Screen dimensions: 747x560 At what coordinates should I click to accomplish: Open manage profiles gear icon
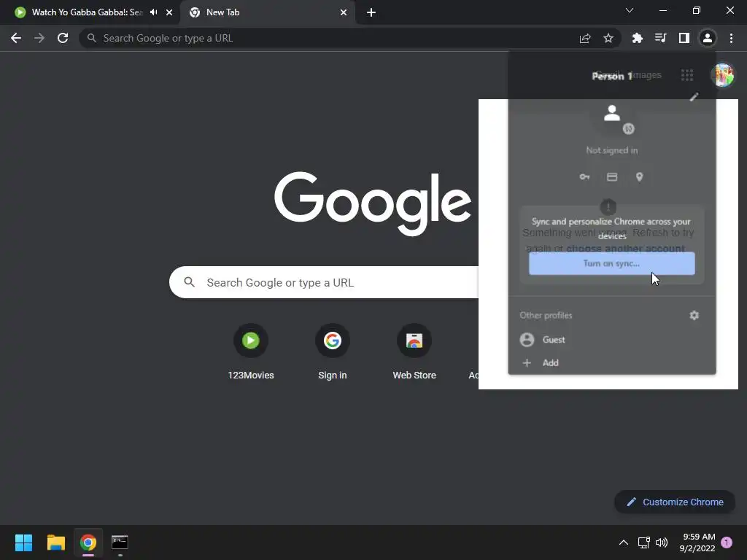coord(694,315)
